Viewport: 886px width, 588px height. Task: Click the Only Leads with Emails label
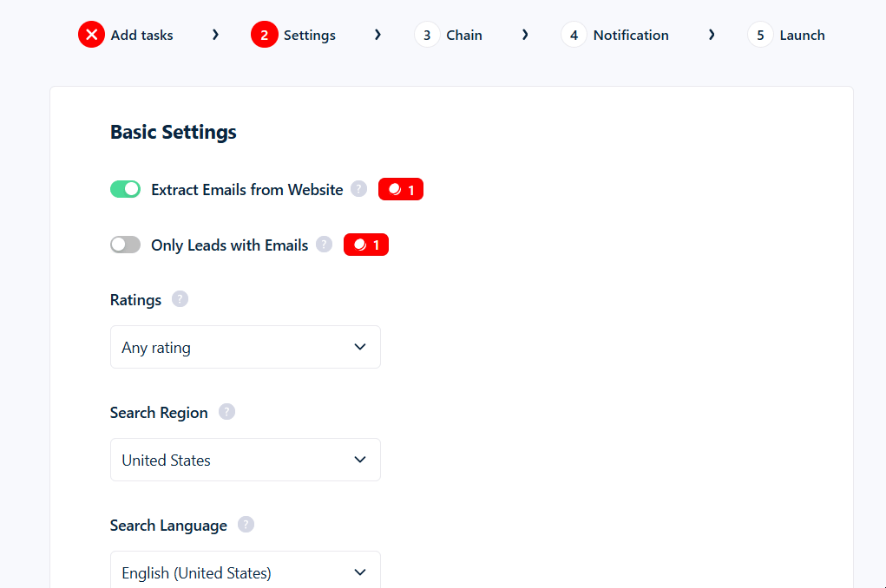[229, 245]
